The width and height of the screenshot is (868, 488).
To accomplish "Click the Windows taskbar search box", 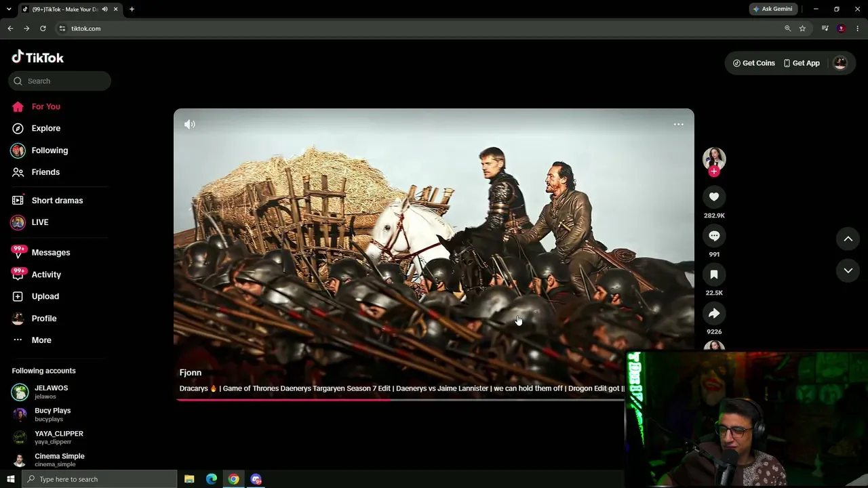I will 100,479.
